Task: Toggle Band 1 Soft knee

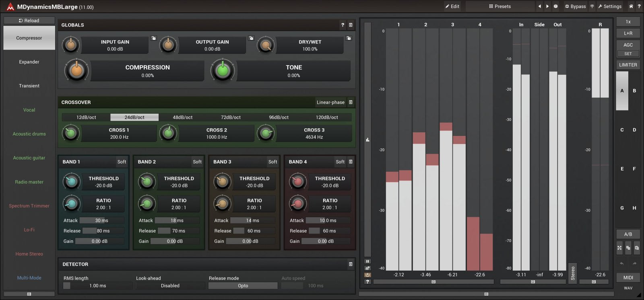Action: pyautogui.click(x=122, y=162)
